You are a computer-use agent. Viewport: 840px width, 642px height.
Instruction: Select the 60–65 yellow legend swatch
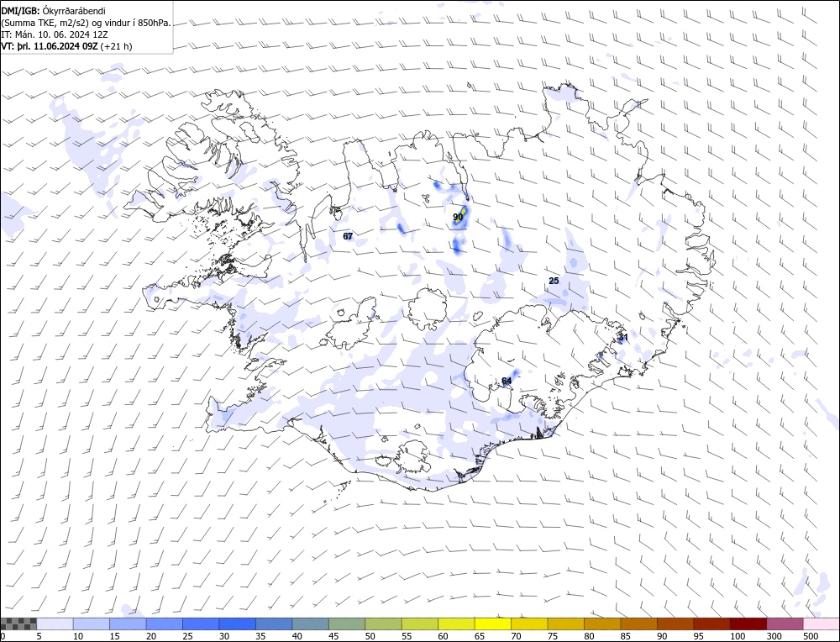point(456,624)
